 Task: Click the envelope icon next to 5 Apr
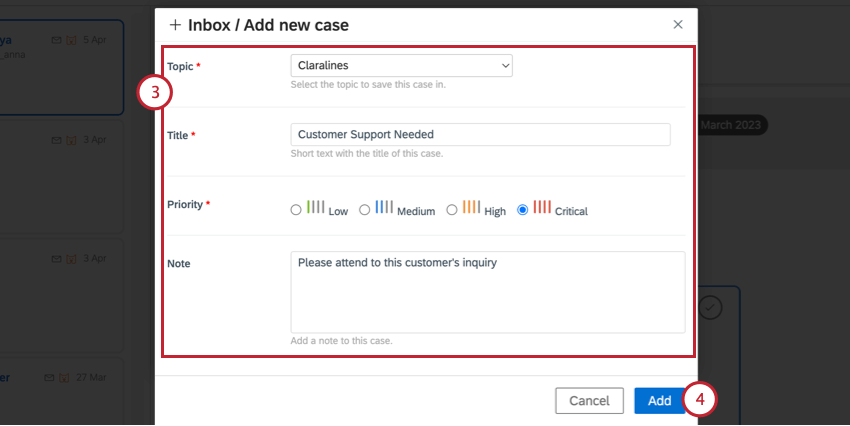coord(56,40)
